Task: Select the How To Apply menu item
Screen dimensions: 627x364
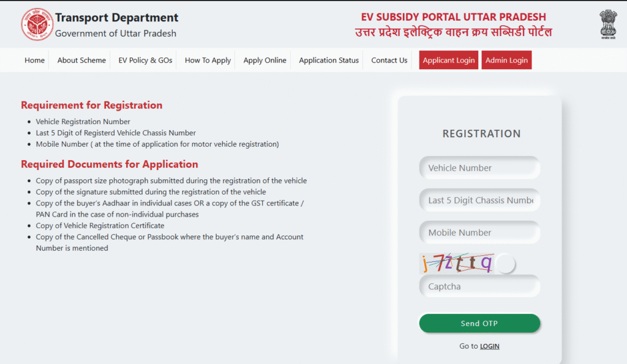Action: 206,60
